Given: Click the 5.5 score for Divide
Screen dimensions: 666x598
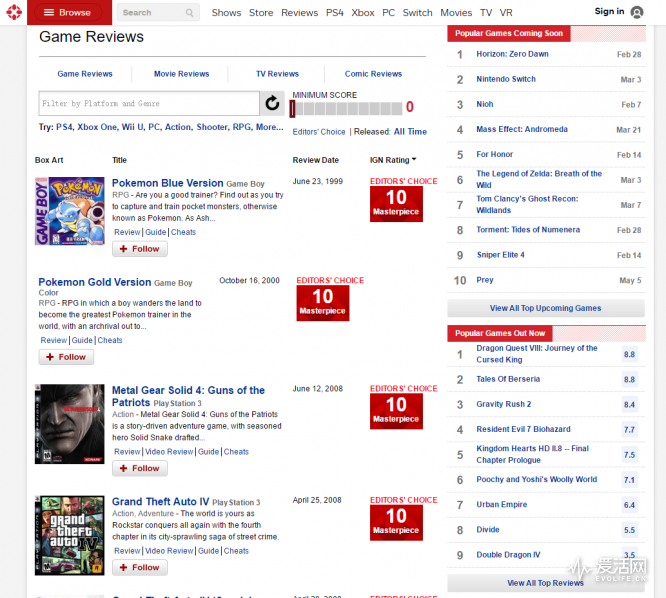Looking at the screenshot, I should tap(629, 530).
